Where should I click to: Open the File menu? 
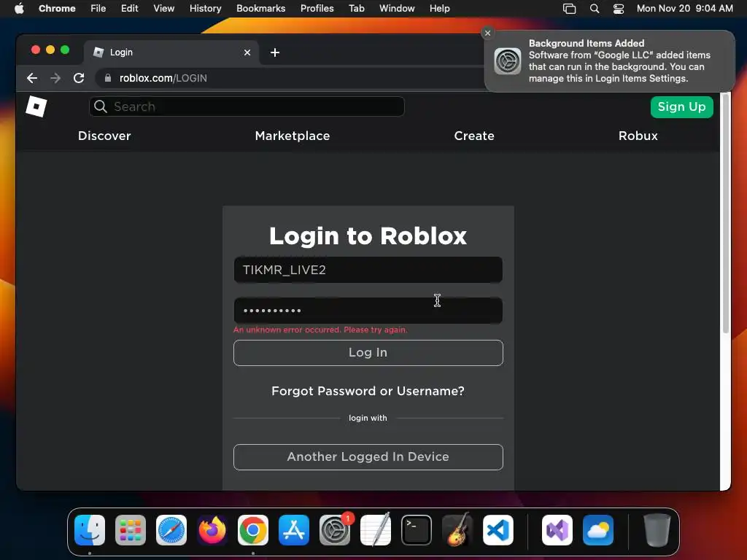coord(98,8)
